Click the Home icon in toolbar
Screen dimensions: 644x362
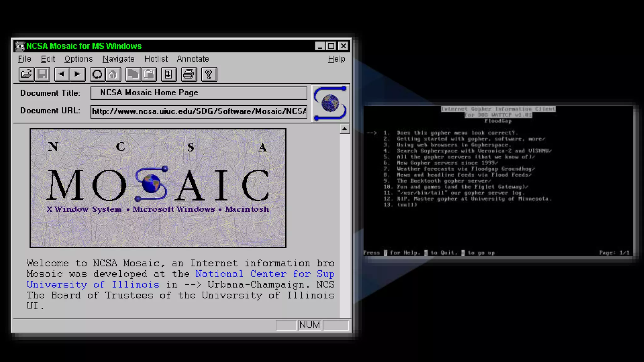coord(113,74)
